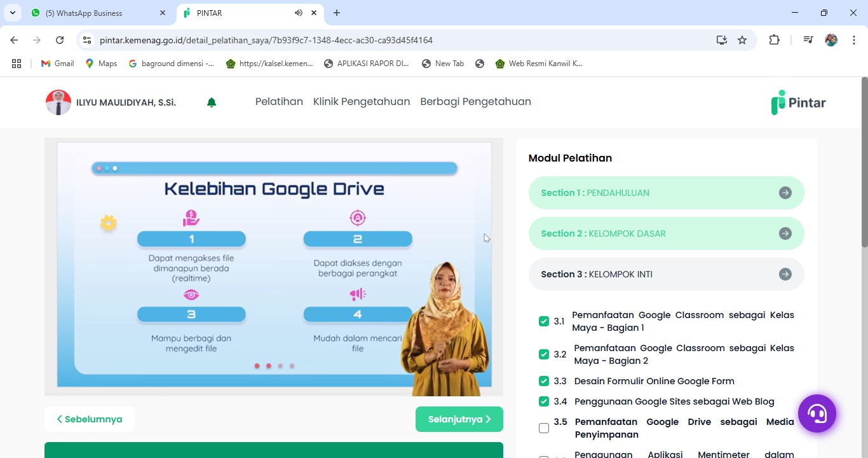Go back with the browser back arrow
868x458 pixels.
tap(14, 40)
